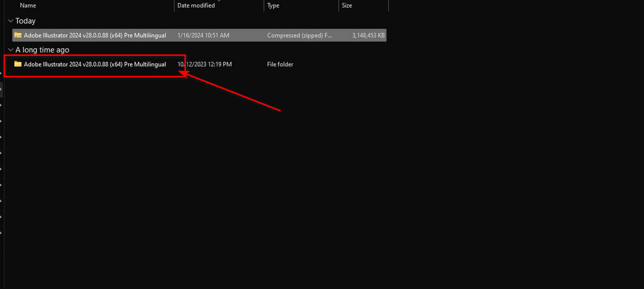Click the Today group header label
644x289 pixels.
(x=25, y=21)
